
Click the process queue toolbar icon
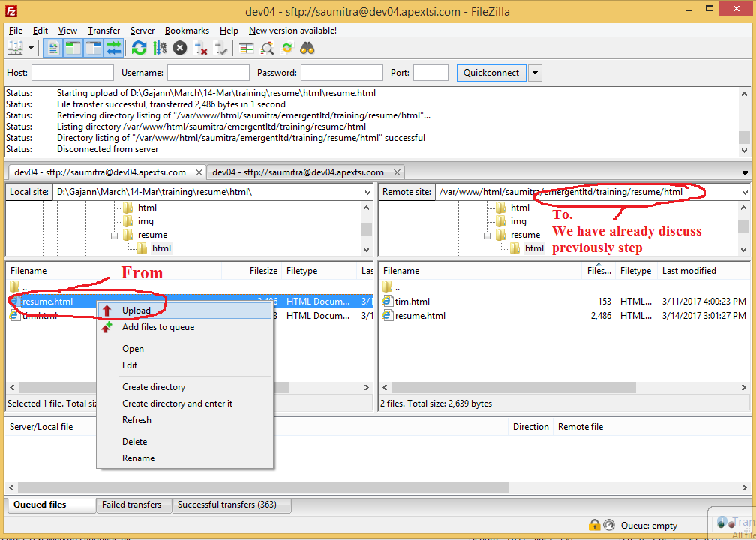tap(160, 48)
